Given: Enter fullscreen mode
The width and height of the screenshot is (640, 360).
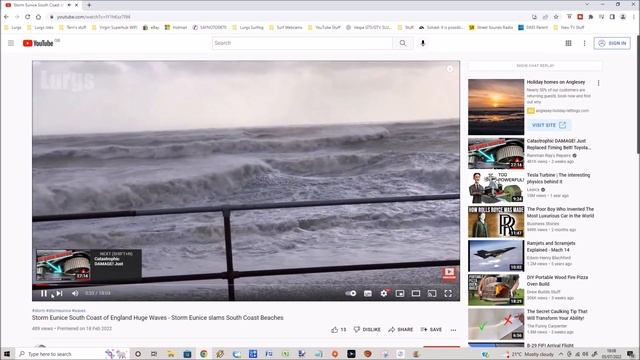Looking at the screenshot, I should tap(448, 293).
